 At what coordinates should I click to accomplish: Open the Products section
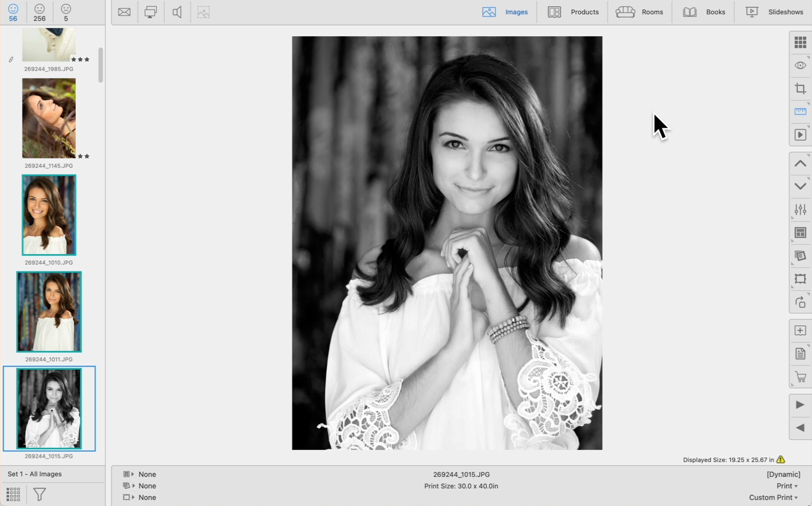573,12
